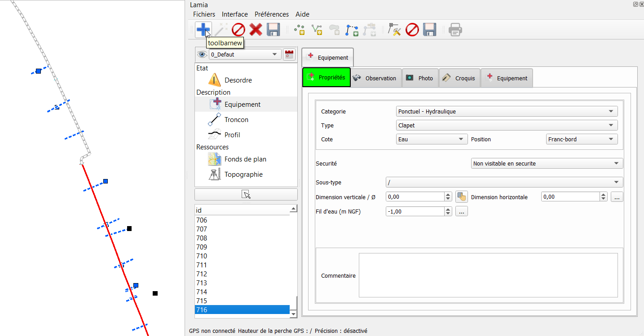Click the ellipsis button next to Fil d'eau
Screen dimensions: 644x336
pos(461,211)
